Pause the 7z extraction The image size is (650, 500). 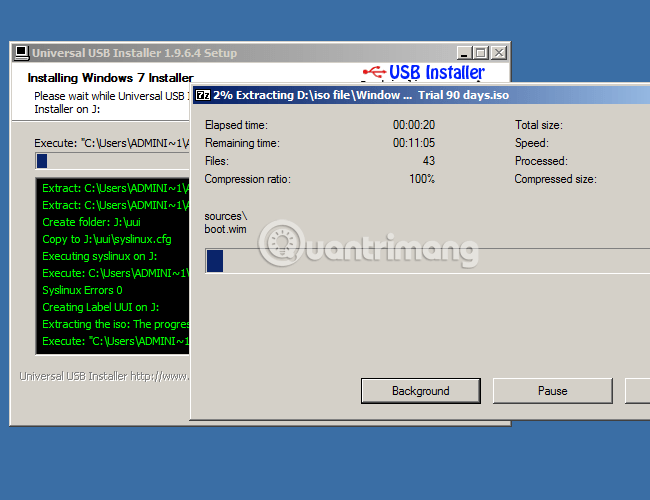[x=552, y=391]
